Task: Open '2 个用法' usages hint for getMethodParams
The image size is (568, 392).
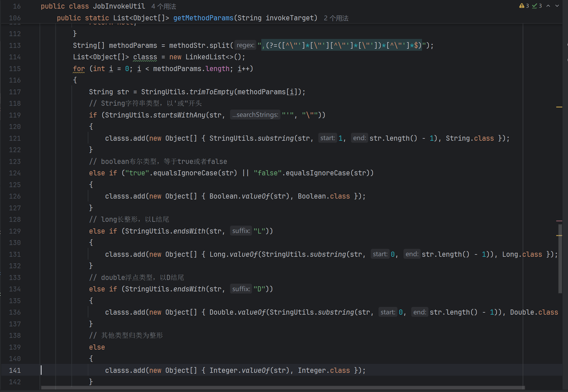Action: pos(336,18)
